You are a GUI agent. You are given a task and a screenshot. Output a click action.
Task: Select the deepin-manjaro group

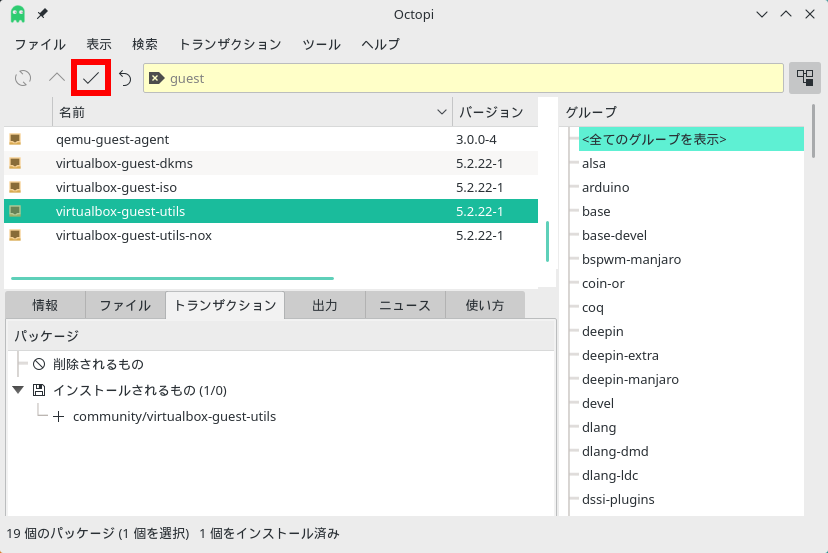click(x=631, y=379)
